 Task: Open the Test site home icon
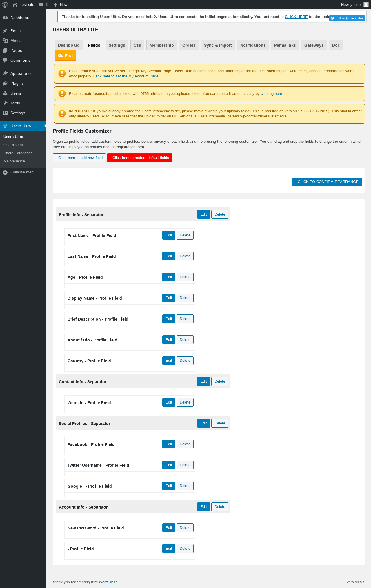click(x=15, y=5)
